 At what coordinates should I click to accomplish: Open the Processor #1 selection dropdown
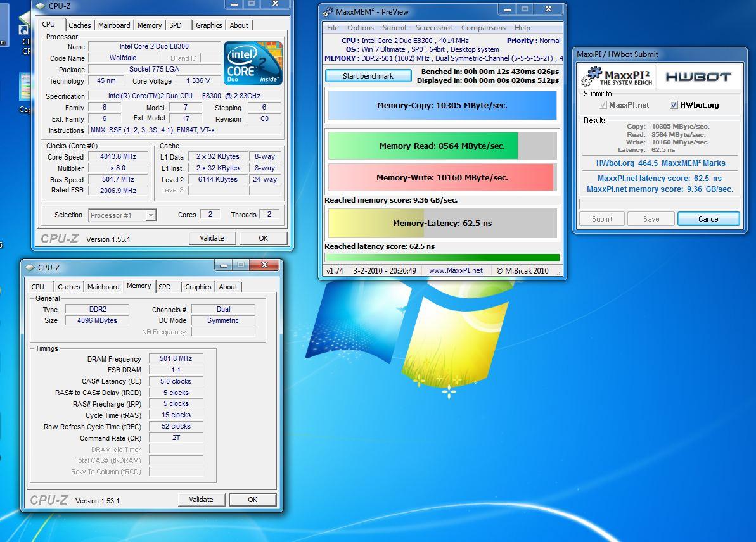click(122, 215)
